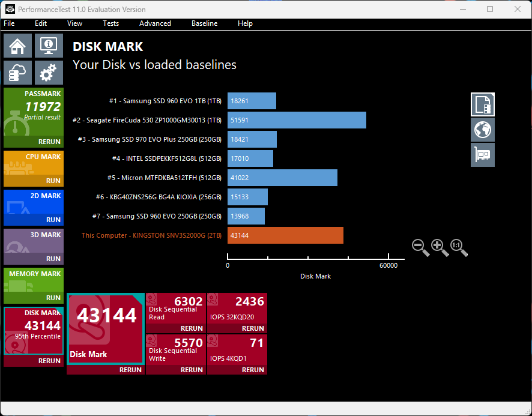This screenshot has height=416, width=532.
Task: Click the KIOXIA KBG40ZNS256G bar
Action: (247, 197)
